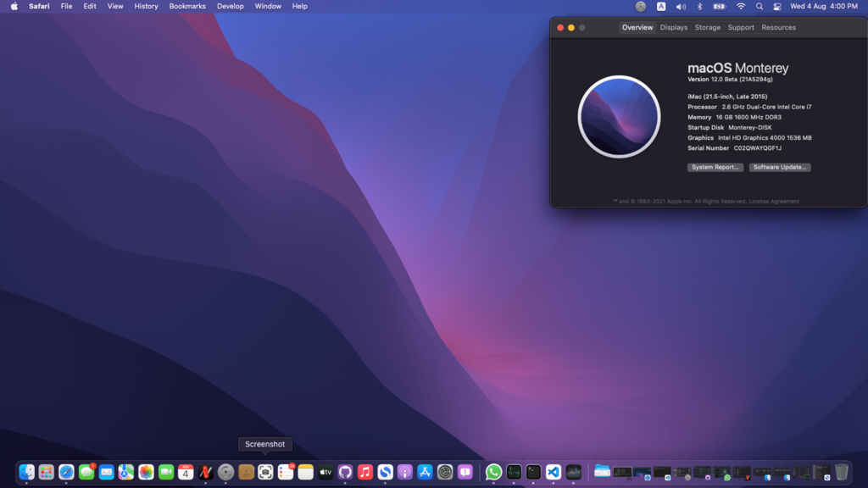The image size is (868, 488).
Task: Open the Bookmarks menu
Action: (x=187, y=6)
